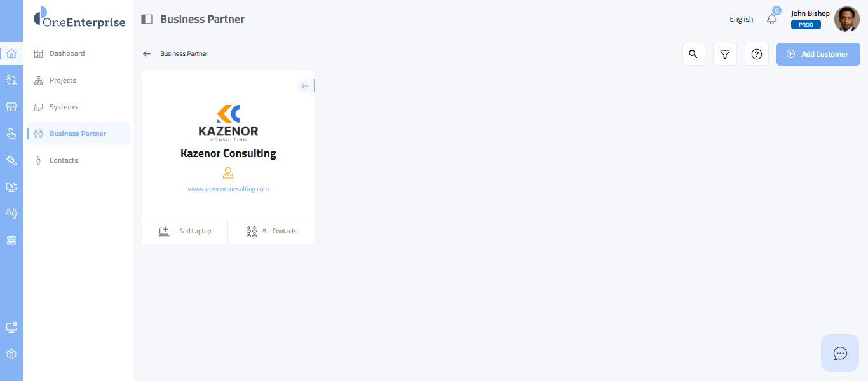The width and height of the screenshot is (868, 381).
Task: Open the filter funnel button
Action: click(x=724, y=54)
